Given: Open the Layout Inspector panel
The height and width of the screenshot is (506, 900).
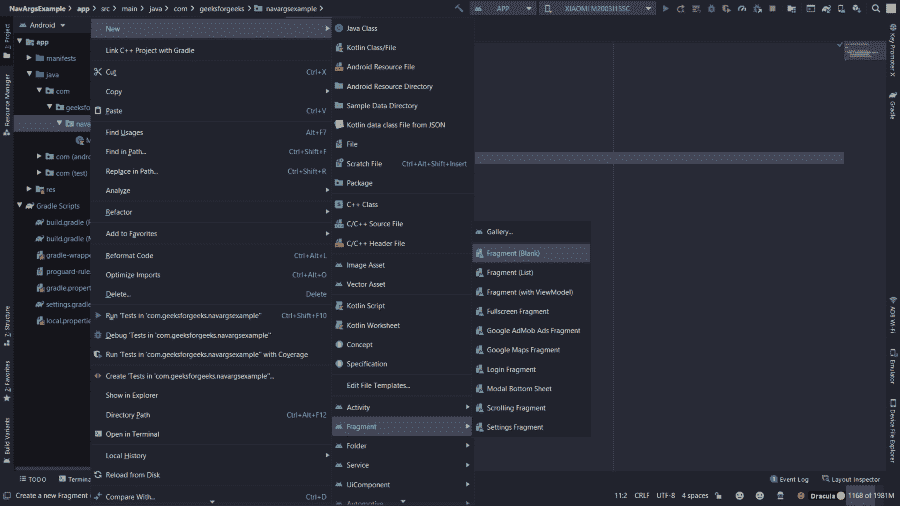Looking at the screenshot, I should click(x=849, y=479).
